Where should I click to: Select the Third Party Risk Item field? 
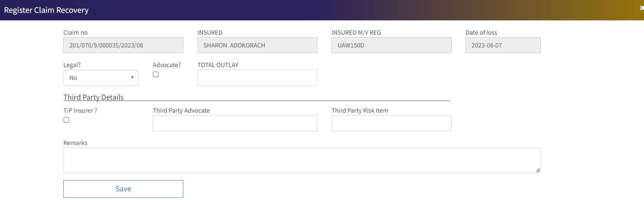click(391, 123)
